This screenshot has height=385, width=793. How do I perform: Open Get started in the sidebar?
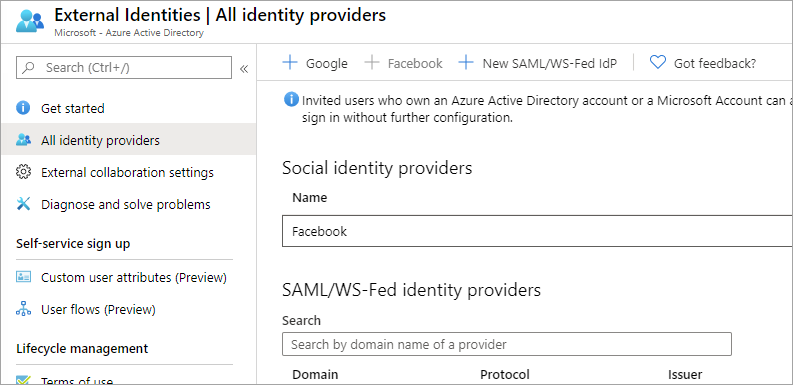[128, 108]
